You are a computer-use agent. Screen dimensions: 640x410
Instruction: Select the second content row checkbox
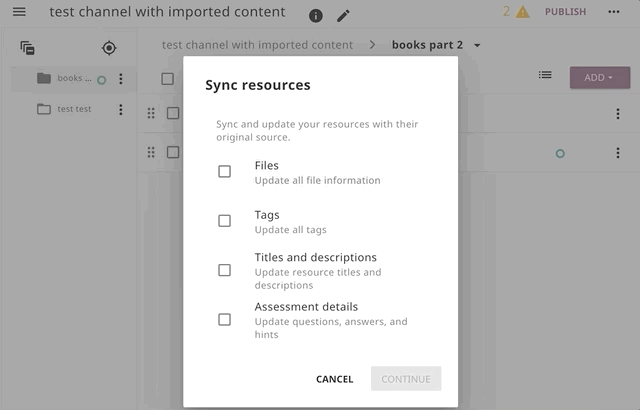click(173, 152)
